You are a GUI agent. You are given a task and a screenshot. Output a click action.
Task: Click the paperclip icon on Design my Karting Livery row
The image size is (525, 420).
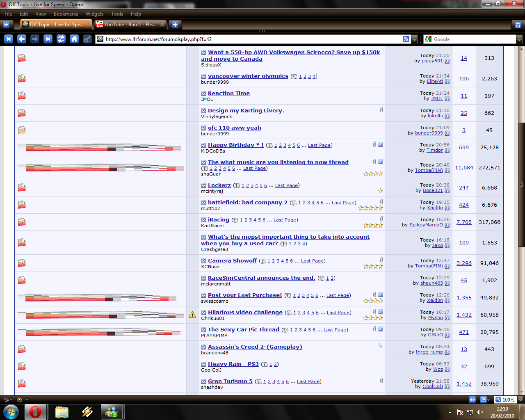381,110
